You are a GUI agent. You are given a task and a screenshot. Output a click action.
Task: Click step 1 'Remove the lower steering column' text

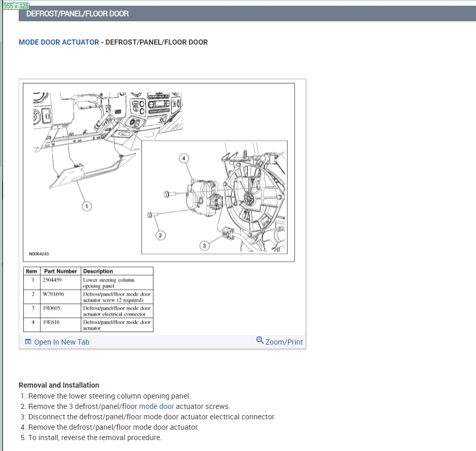[x=109, y=397]
